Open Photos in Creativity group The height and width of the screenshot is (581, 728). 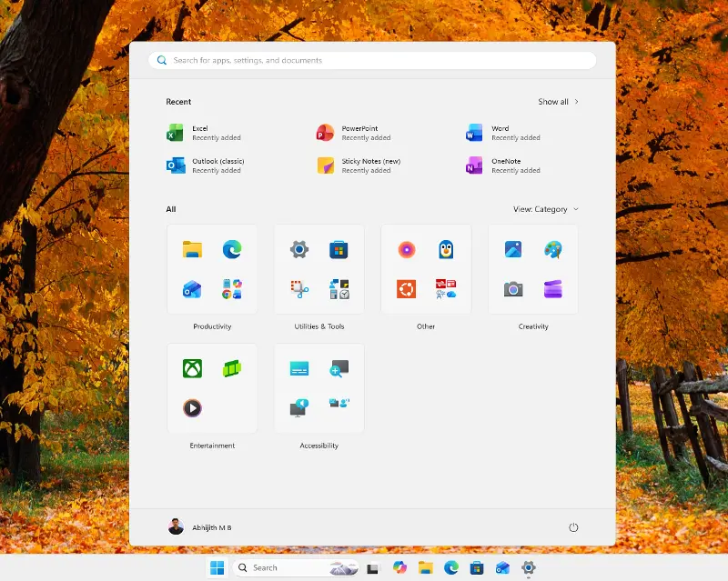coord(513,250)
